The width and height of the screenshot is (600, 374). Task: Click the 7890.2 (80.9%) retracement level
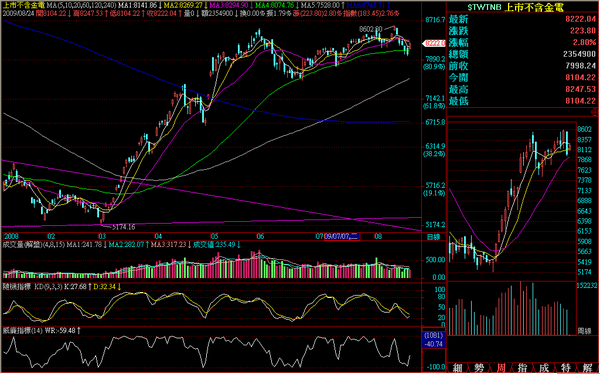[x=434, y=63]
